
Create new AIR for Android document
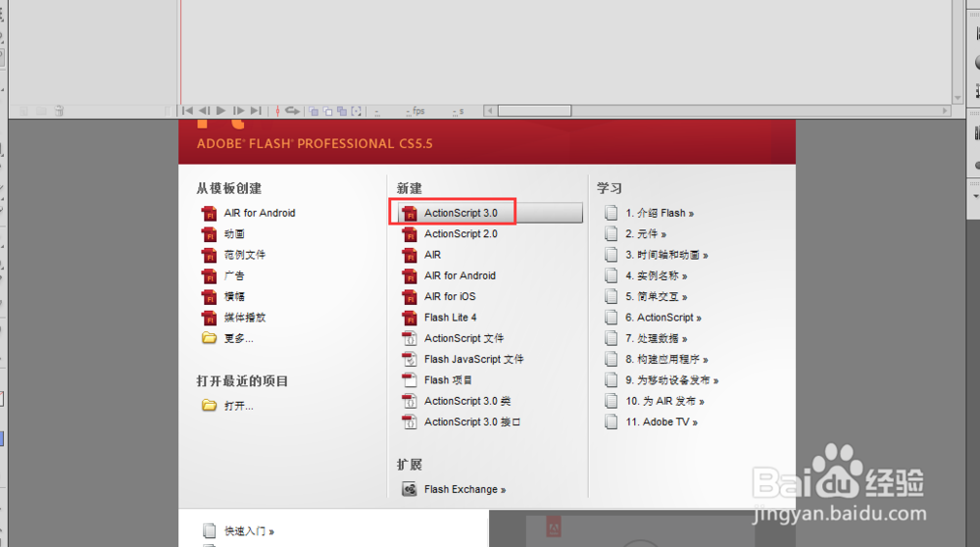tap(460, 275)
